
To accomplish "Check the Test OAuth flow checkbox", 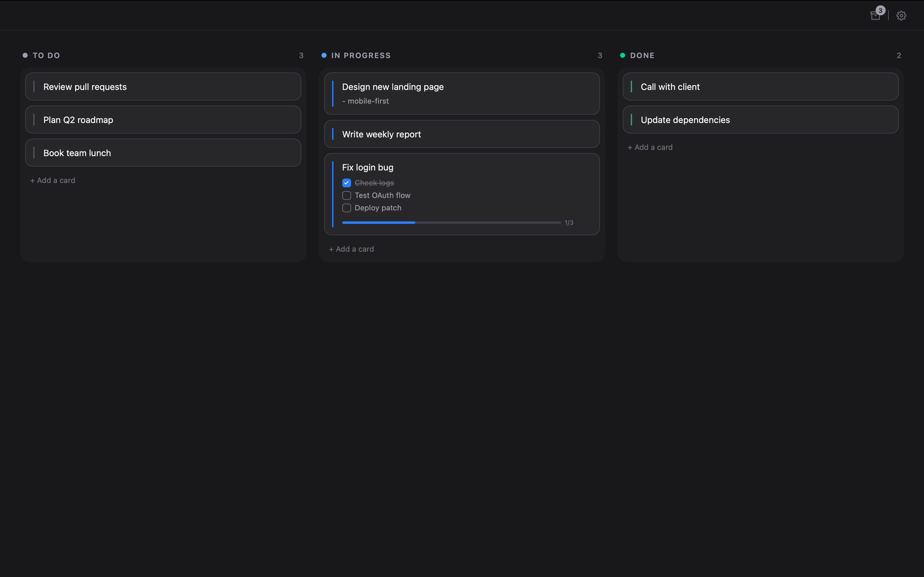I will [x=346, y=196].
